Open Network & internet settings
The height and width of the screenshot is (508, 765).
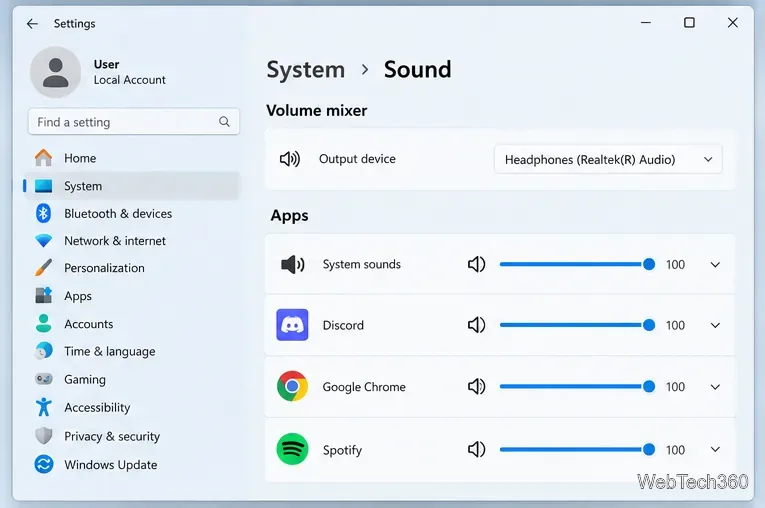point(132,241)
